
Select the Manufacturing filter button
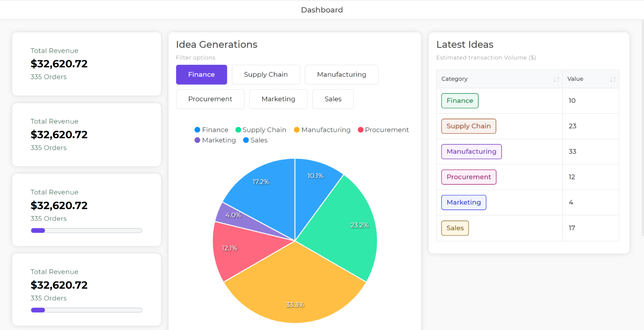[x=341, y=74]
